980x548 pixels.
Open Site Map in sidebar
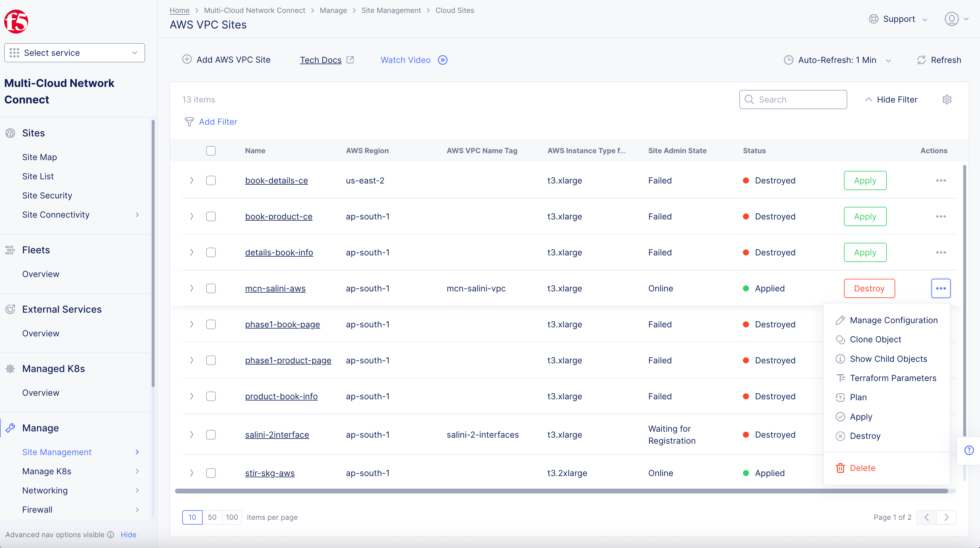[x=40, y=157]
